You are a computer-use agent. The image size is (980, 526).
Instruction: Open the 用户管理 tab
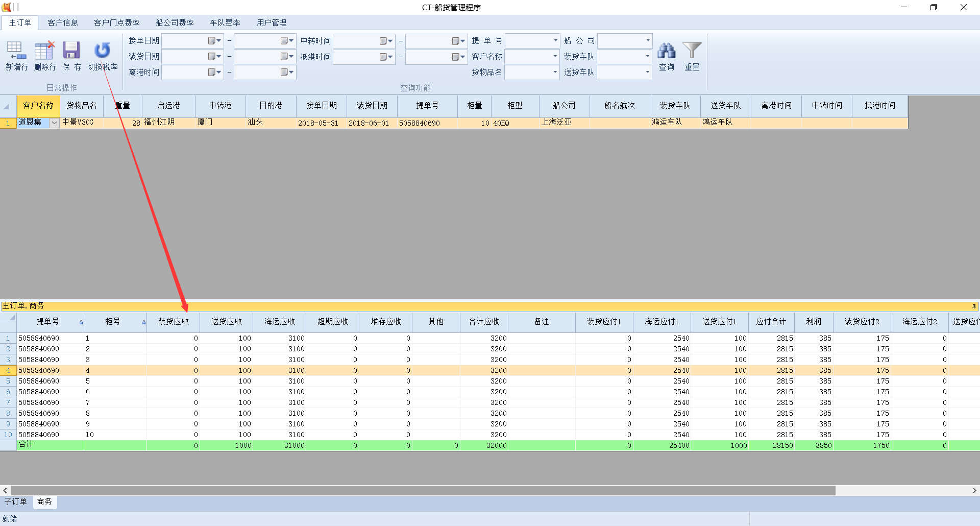tap(272, 22)
